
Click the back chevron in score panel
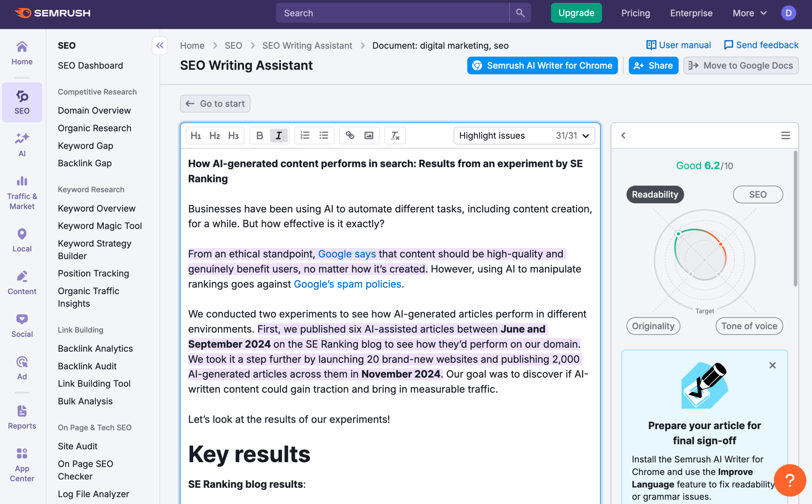tap(623, 135)
